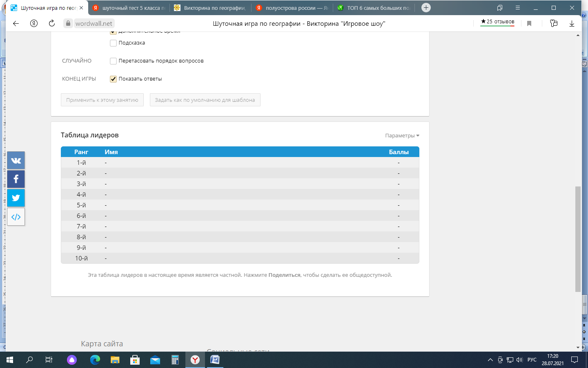This screenshot has width=588, height=368.
Task: Toggle the Подсказка checkbox
Action: click(x=114, y=43)
